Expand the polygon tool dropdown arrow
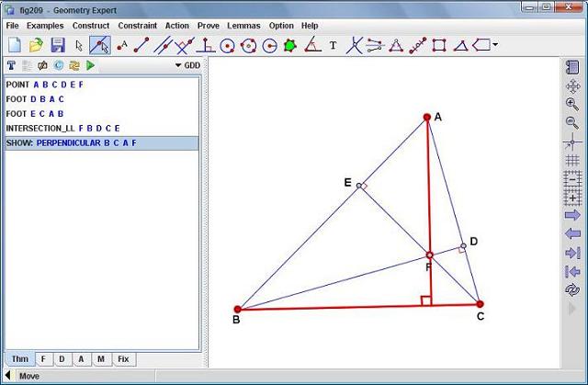Image resolution: width=588 pixels, height=385 pixels. [495, 44]
